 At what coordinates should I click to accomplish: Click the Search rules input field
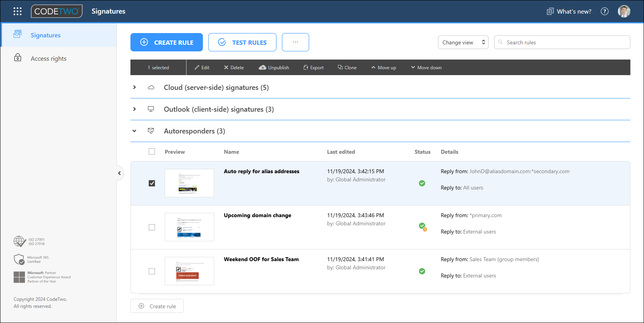(565, 42)
